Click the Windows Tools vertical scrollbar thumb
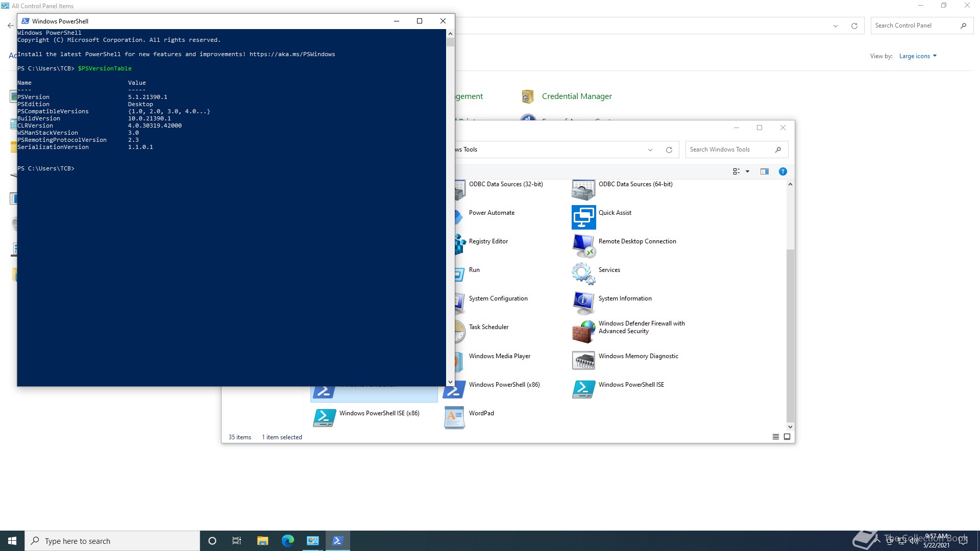 790,336
